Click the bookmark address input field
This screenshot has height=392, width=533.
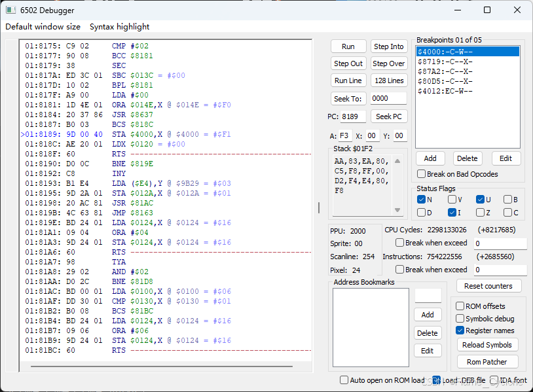point(428,296)
